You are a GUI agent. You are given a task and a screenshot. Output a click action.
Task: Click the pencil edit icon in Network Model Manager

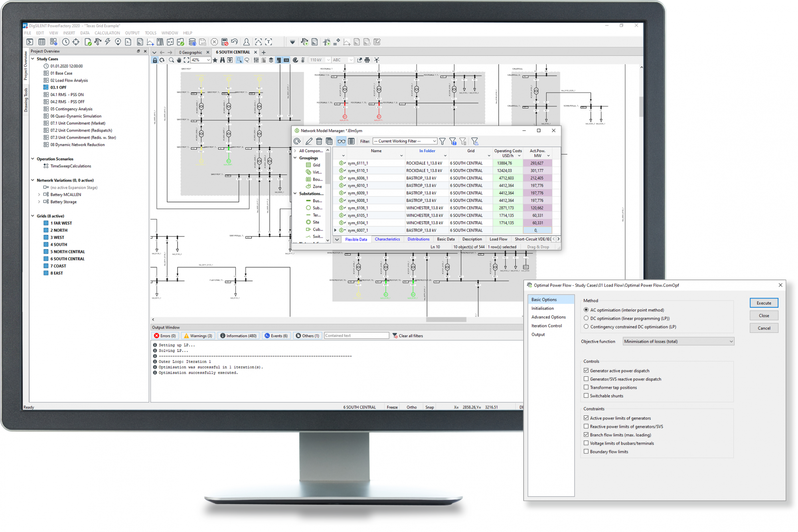point(309,141)
